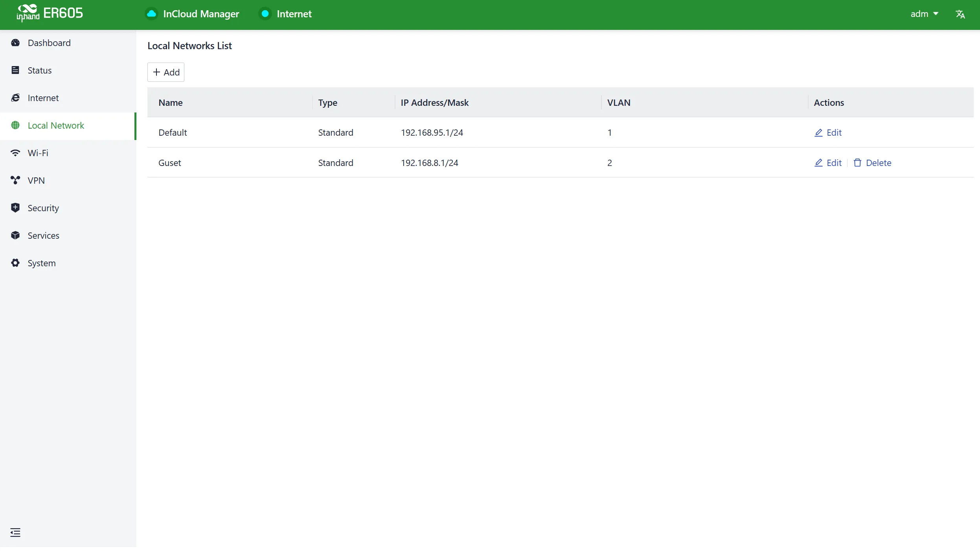Viewport: 980px width, 551px height.
Task: Navigate to the VPN section
Action: (68, 181)
